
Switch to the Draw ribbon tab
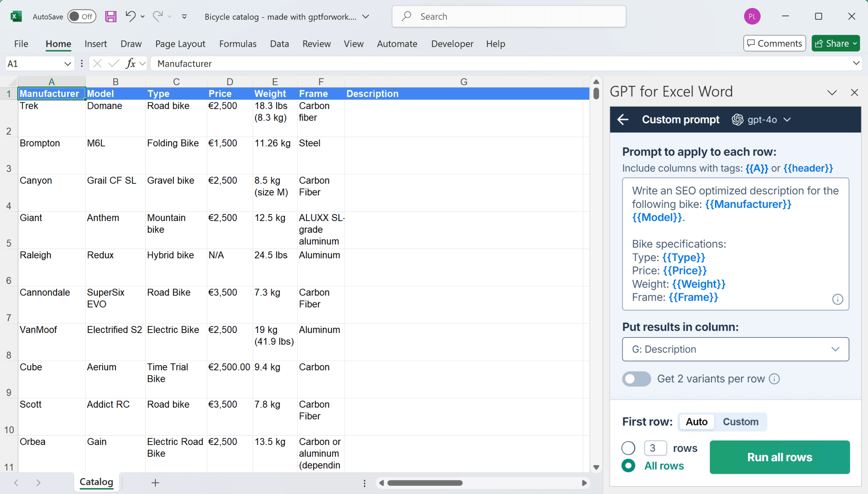click(131, 44)
